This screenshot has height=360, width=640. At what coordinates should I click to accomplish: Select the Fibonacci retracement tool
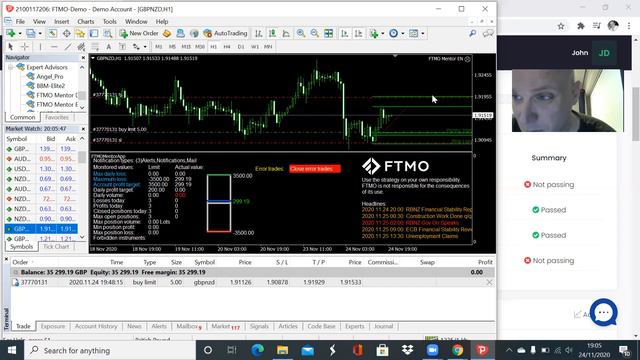coord(95,47)
